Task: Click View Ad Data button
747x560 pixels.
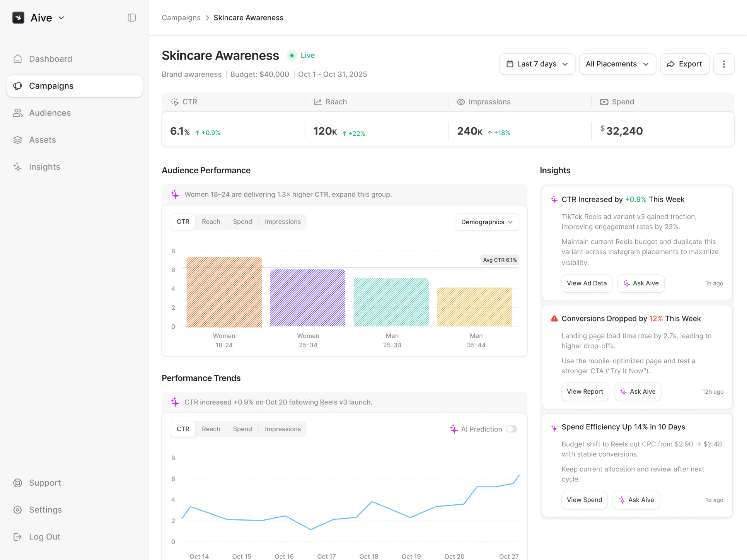Action: point(587,283)
